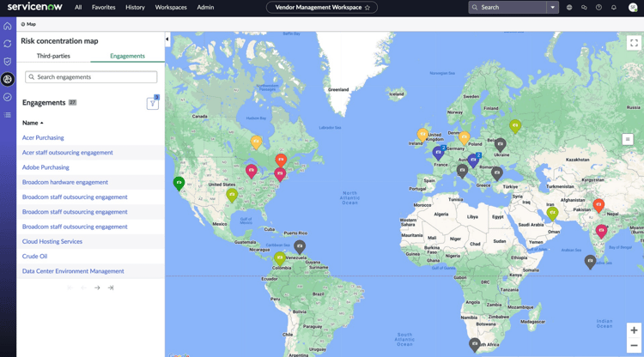Open the user avatar menu
644x357 pixels.
click(633, 8)
